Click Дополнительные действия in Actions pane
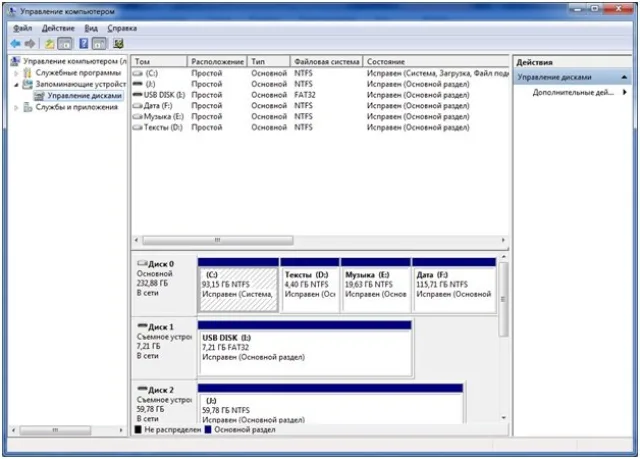The image size is (640, 459). pyautogui.click(x=573, y=93)
